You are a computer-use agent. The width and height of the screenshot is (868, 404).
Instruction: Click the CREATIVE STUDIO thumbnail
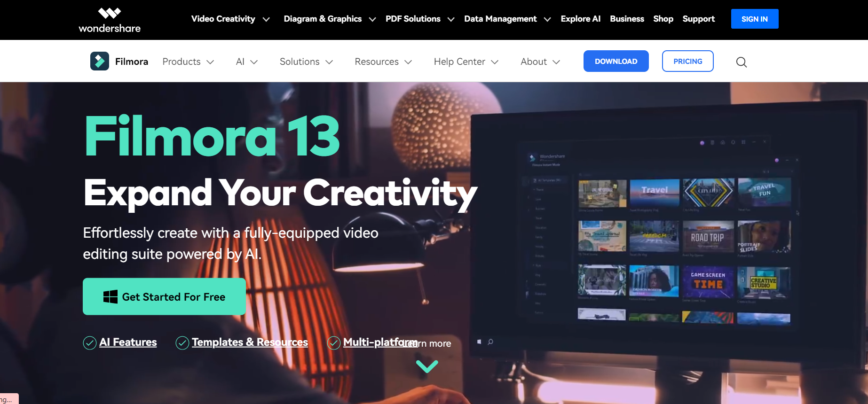click(x=764, y=282)
